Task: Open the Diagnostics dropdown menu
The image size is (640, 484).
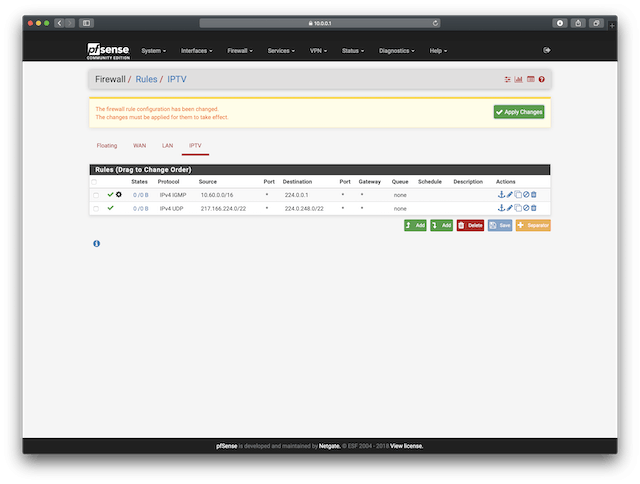Action: coord(397,51)
